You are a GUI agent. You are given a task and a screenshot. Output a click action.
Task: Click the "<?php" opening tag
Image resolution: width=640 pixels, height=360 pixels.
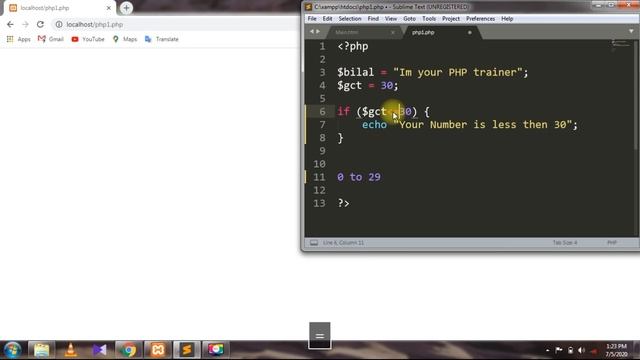[353, 46]
